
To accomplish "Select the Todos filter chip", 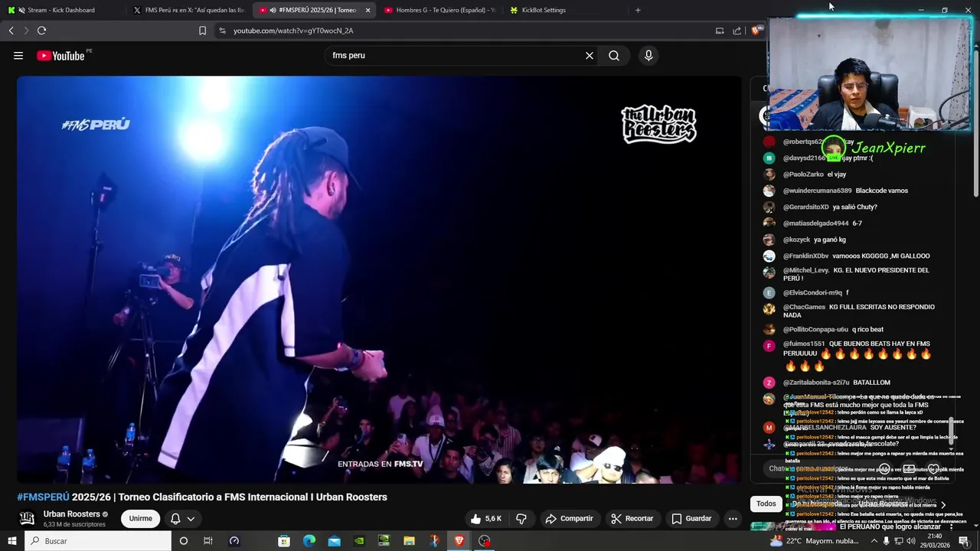I will click(x=766, y=504).
